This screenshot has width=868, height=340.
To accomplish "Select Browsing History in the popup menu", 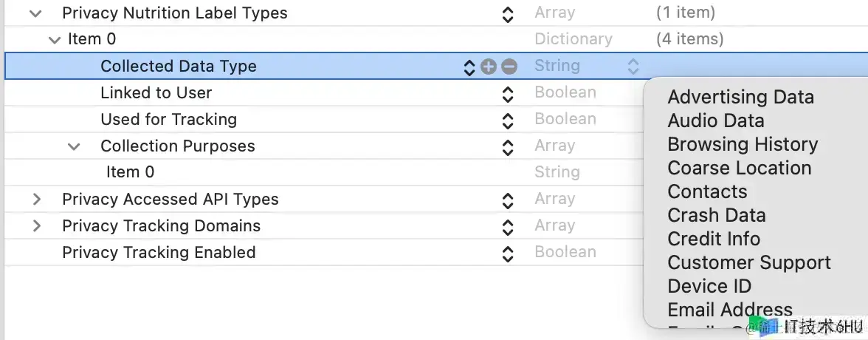I will 743,144.
